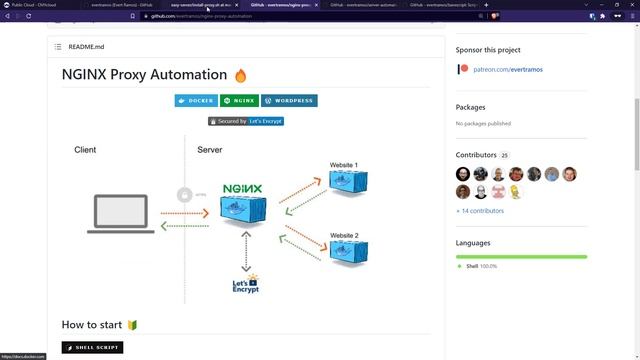Bookmark this page with the bookmark icon
The width and height of the screenshot is (640, 360).
tap(133, 16)
